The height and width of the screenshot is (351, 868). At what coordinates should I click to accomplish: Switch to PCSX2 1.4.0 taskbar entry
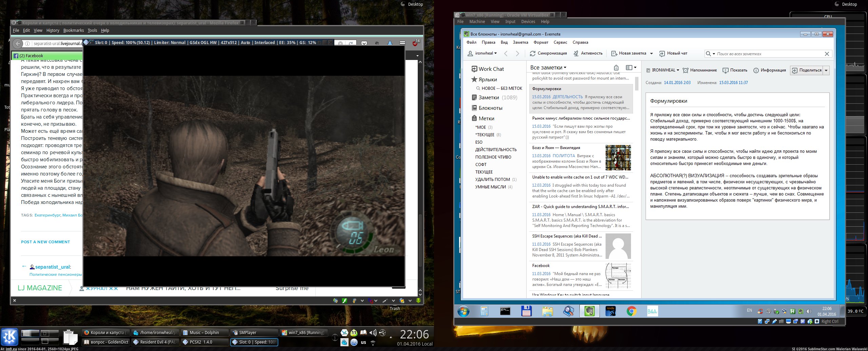tap(204, 342)
